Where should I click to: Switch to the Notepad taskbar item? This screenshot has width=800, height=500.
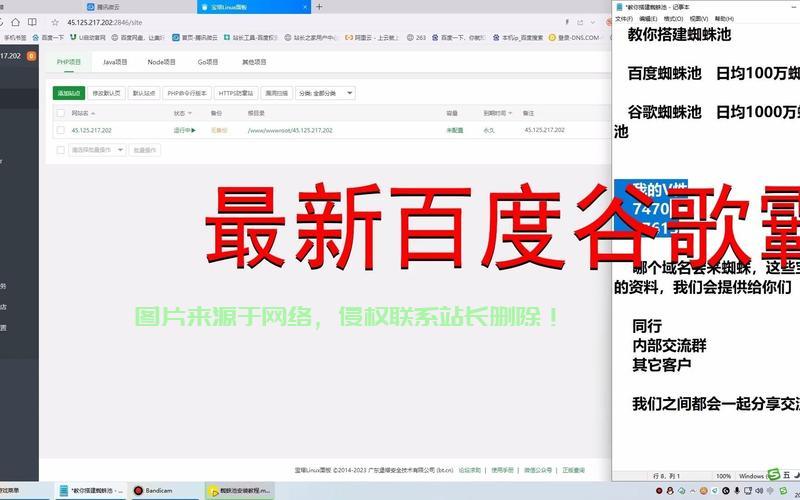[89, 490]
